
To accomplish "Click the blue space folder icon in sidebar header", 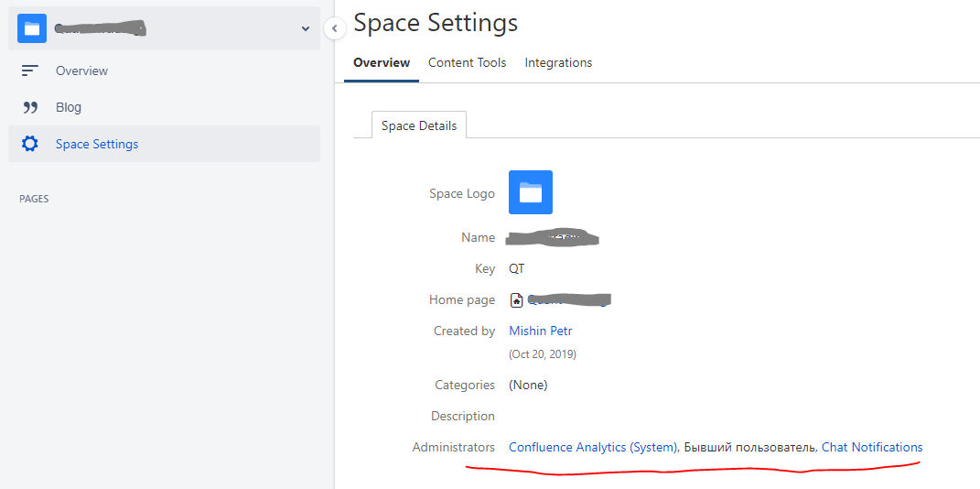I will point(32,28).
